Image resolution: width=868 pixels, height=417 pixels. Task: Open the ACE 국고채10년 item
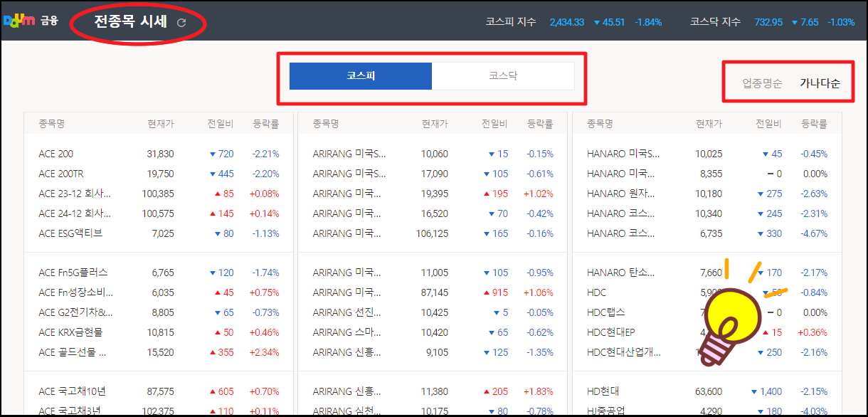(73, 391)
